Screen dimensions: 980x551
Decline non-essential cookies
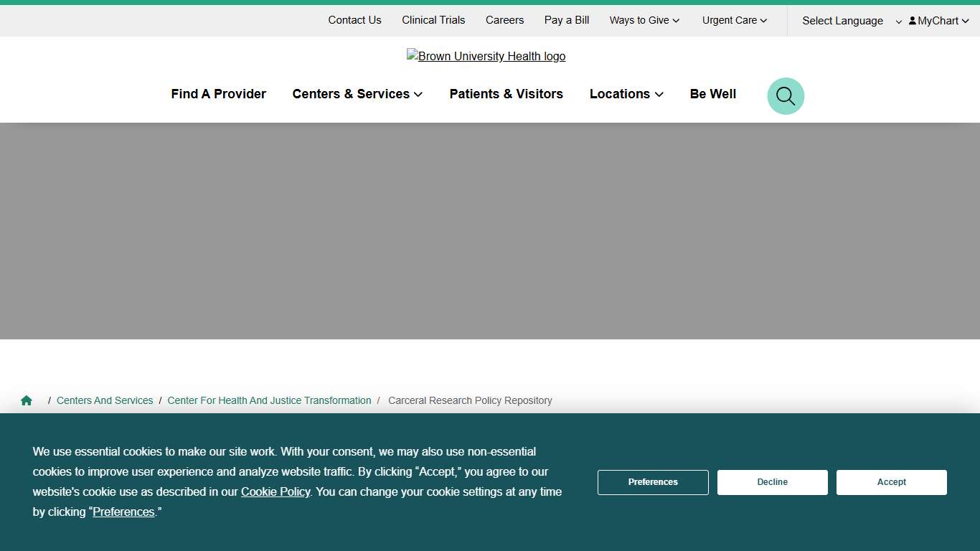772,482
